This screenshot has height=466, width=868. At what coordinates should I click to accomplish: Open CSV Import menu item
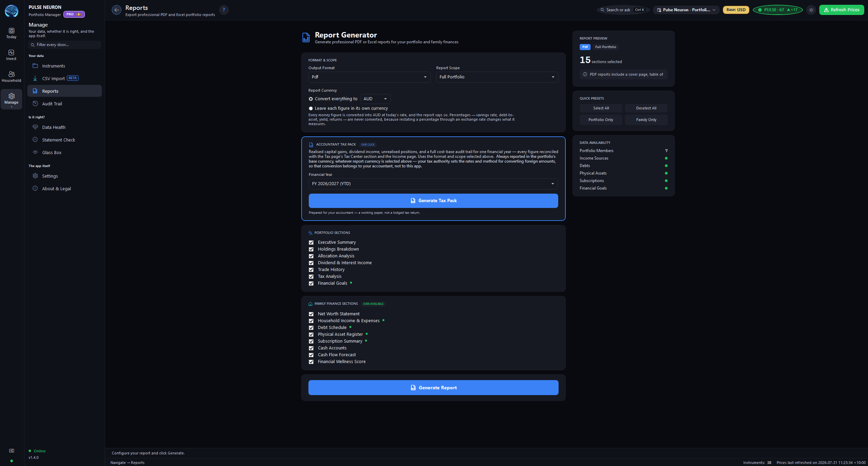click(x=64, y=78)
